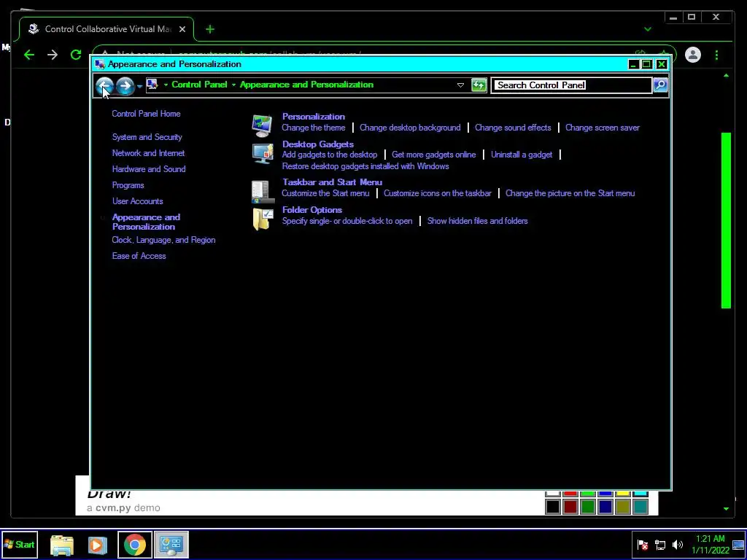The width and height of the screenshot is (747, 560).
Task: Open Network and Internet category
Action: 148,153
